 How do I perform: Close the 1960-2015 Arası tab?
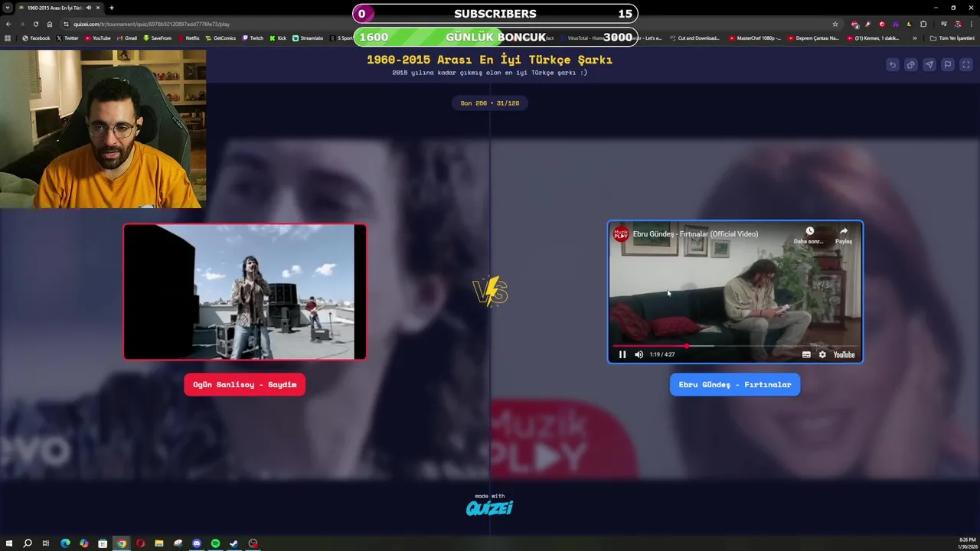pos(98,8)
